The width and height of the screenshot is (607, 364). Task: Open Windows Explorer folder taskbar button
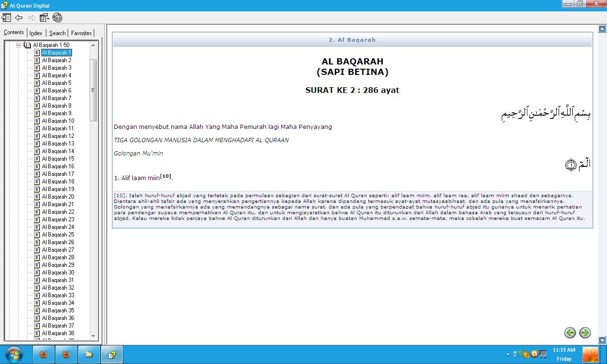(89, 355)
